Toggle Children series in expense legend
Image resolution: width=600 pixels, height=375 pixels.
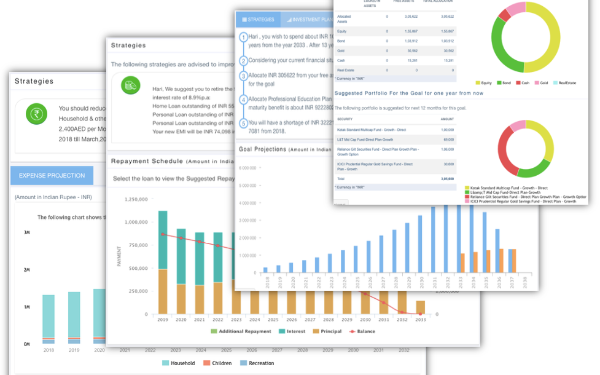coord(217,363)
